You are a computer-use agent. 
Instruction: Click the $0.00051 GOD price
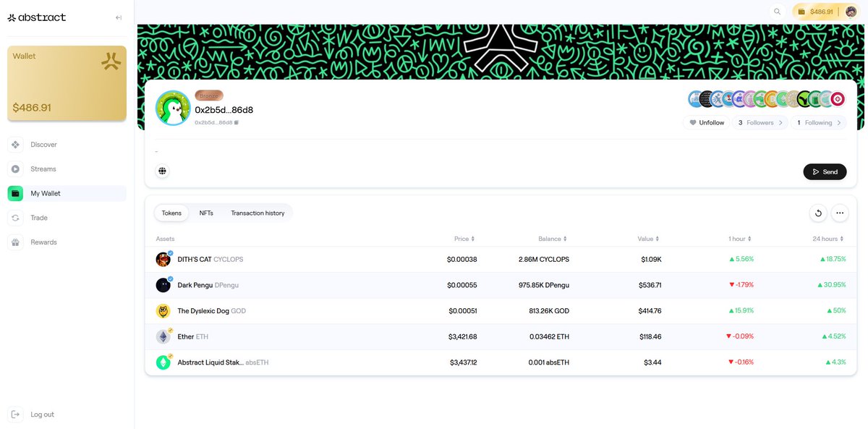(463, 311)
